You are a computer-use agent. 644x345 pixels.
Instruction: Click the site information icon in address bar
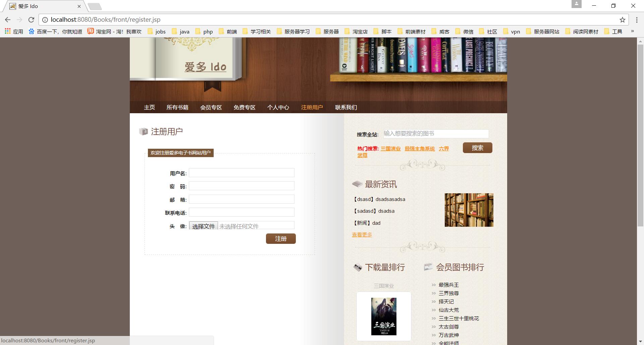tap(45, 20)
